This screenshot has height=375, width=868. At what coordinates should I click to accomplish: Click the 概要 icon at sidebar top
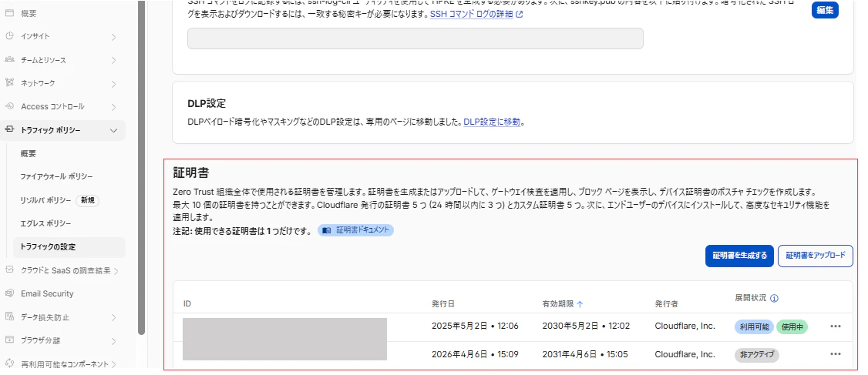[9, 13]
